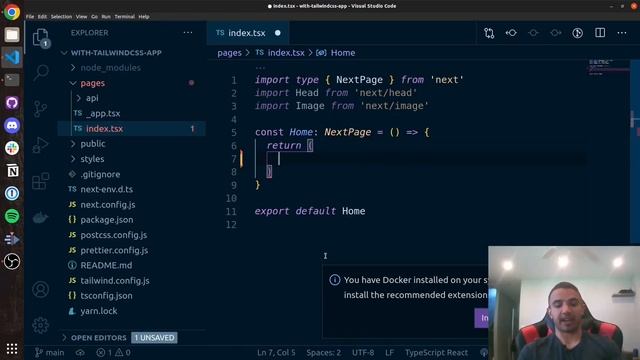
Task: Click the circular icon left of split editor
Action: coord(578,33)
